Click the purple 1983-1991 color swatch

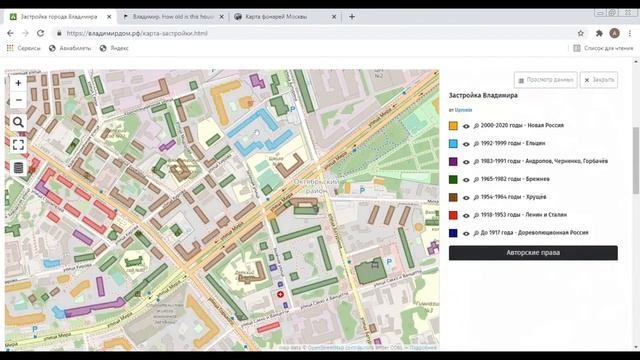coord(453,162)
